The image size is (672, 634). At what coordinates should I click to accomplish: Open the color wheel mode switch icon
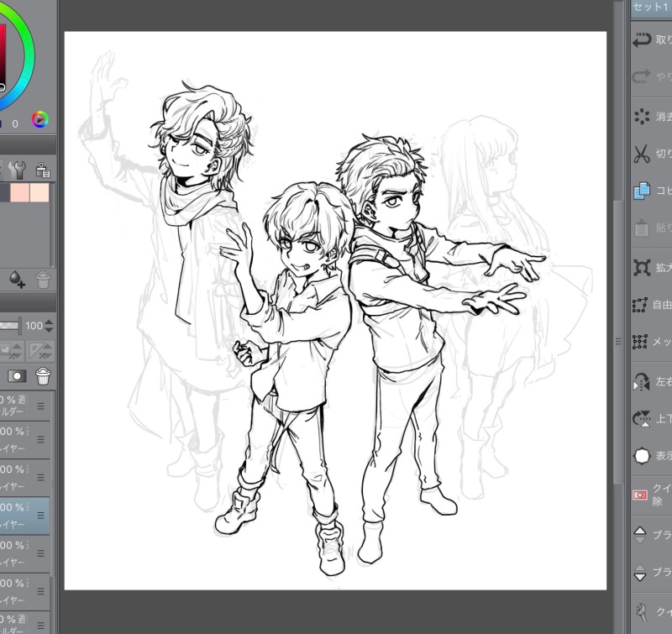pyautogui.click(x=39, y=119)
